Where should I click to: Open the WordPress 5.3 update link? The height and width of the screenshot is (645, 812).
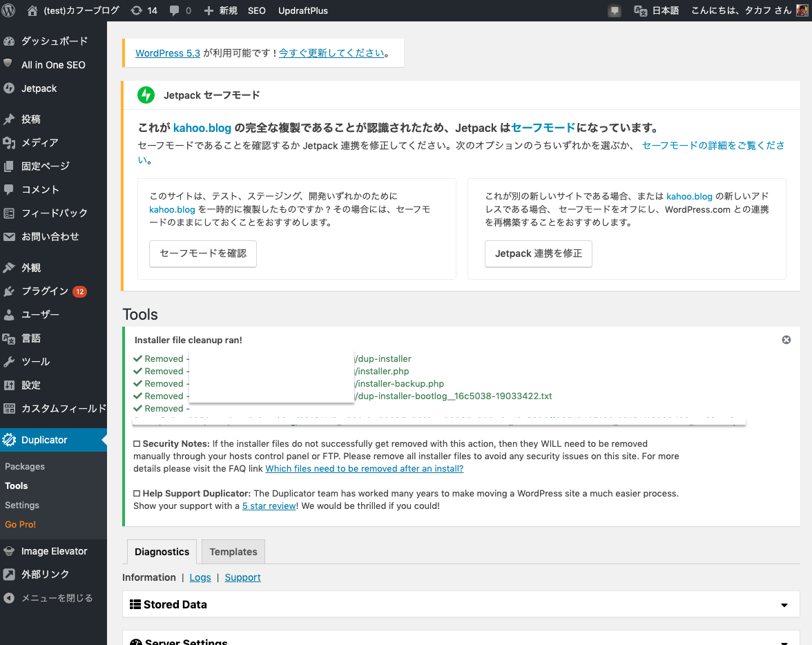pyautogui.click(x=168, y=53)
